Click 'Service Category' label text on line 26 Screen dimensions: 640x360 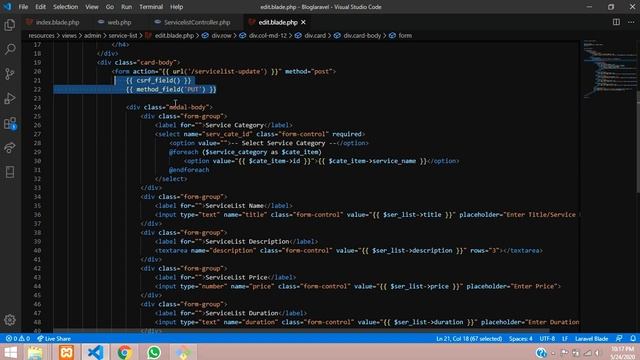click(x=234, y=125)
